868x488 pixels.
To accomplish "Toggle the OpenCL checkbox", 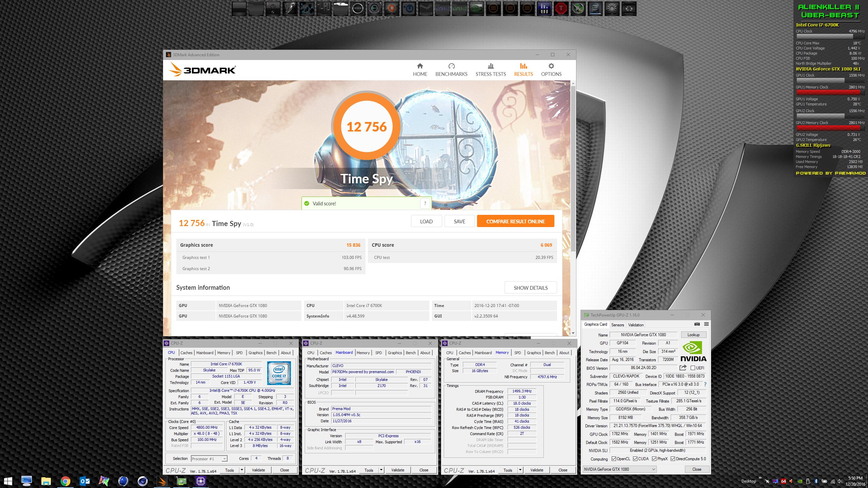I will [x=614, y=459].
